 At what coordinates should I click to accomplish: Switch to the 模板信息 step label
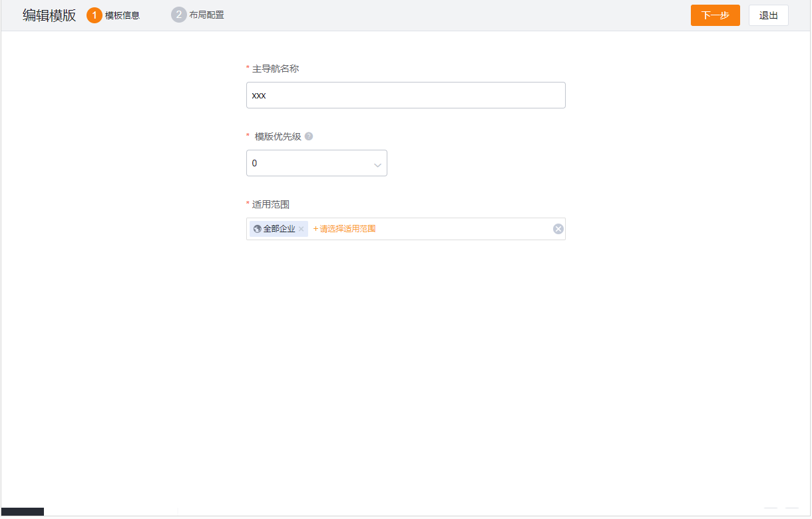122,15
